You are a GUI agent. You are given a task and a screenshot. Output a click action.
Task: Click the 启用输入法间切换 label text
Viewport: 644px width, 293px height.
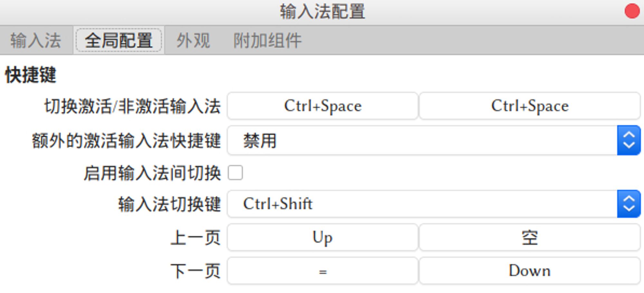click(x=152, y=173)
